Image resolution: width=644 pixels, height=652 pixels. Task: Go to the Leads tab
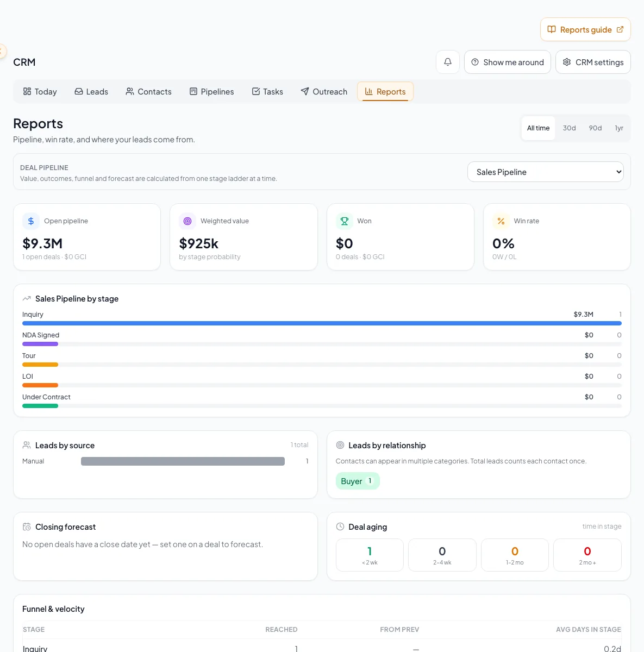click(91, 91)
